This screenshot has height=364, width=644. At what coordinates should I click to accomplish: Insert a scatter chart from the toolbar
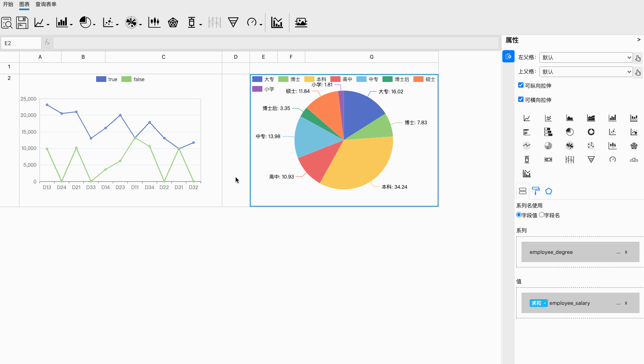coord(108,22)
